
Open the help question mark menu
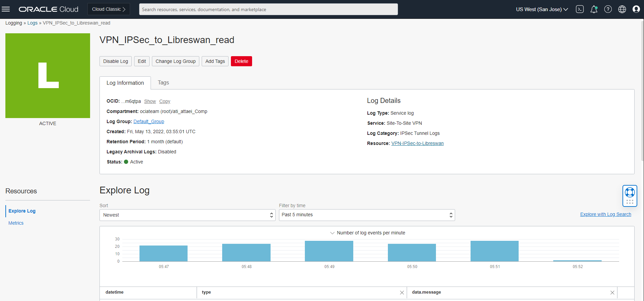[x=608, y=9]
